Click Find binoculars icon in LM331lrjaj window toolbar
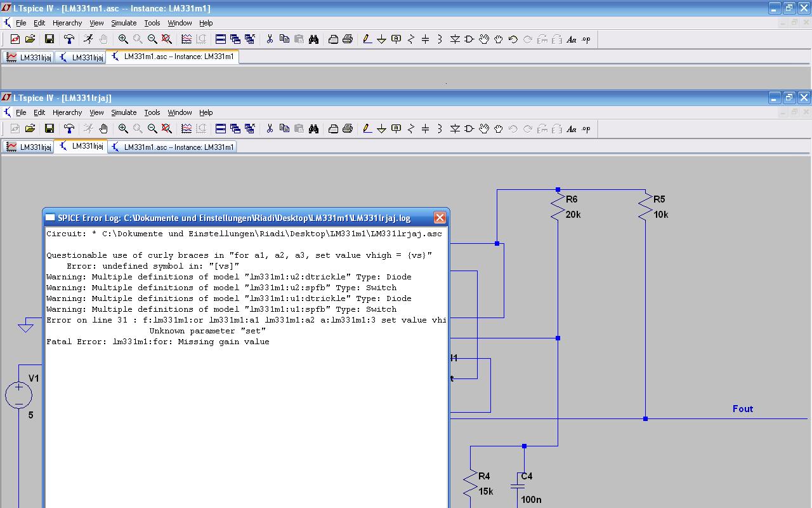The height and width of the screenshot is (508, 812). pos(313,128)
